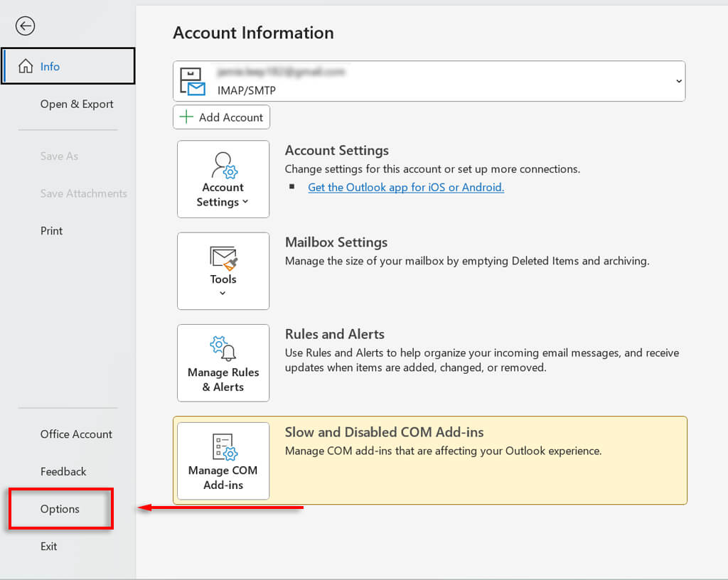
Task: Choose Exit to close Outlook
Action: 49,547
